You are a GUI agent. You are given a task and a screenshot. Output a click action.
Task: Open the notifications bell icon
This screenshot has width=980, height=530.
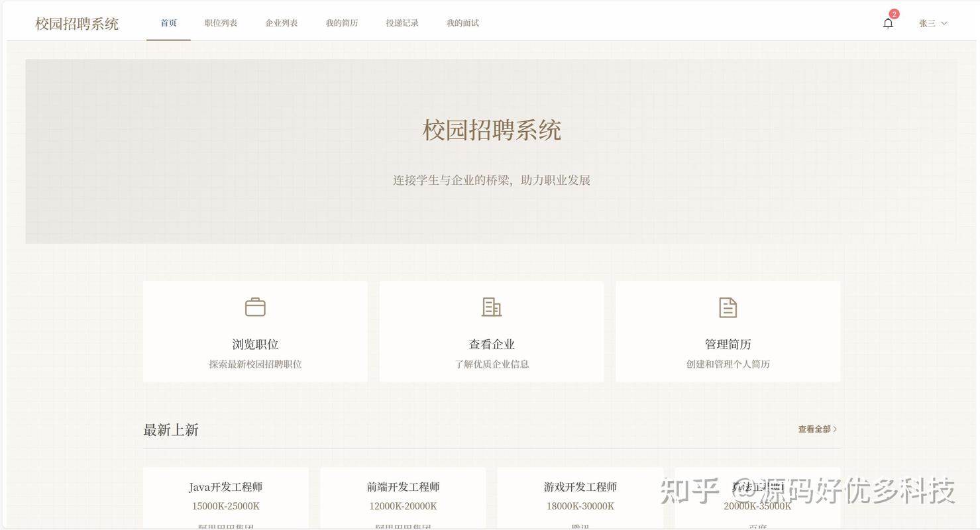(888, 23)
